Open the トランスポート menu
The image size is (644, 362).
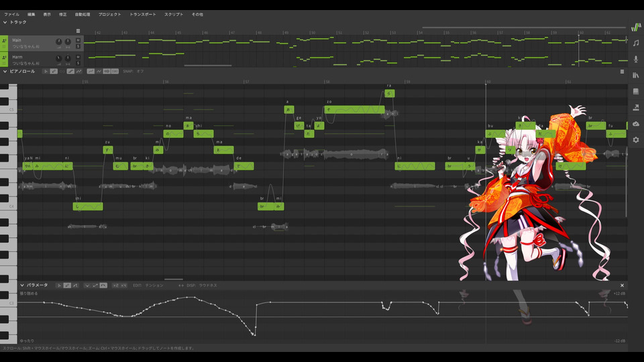click(x=143, y=14)
